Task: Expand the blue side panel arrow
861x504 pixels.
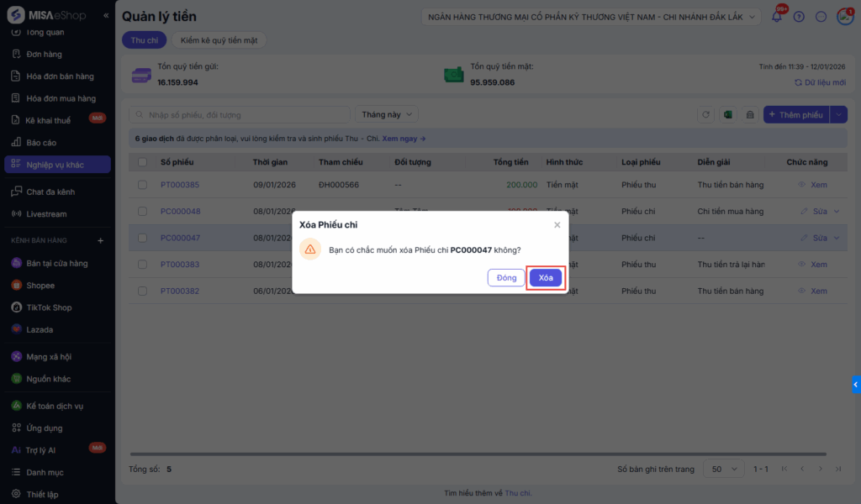Action: (x=855, y=385)
